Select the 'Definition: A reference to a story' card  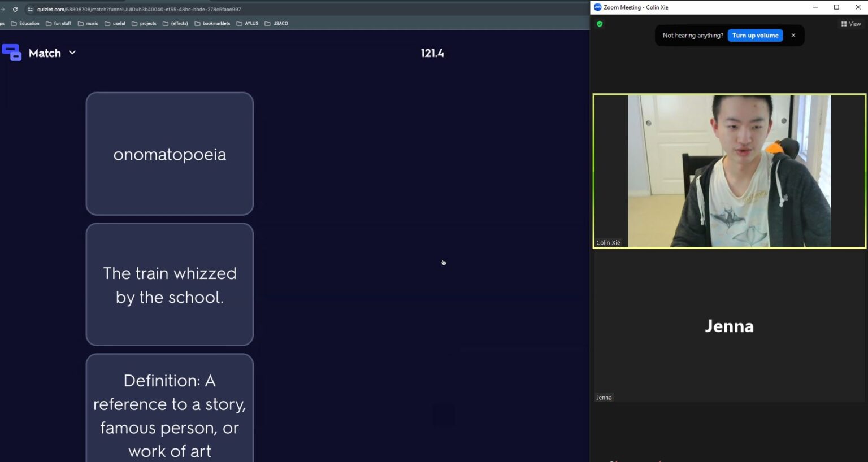click(170, 408)
